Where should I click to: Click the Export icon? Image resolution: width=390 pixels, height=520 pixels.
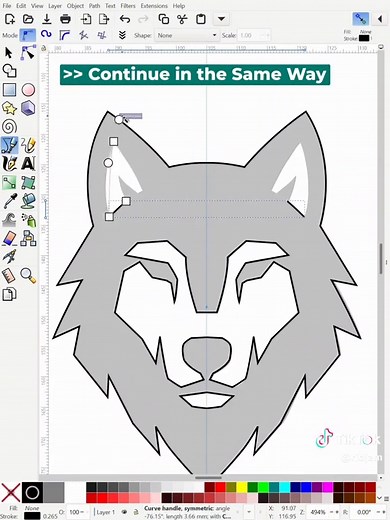click(x=104, y=19)
